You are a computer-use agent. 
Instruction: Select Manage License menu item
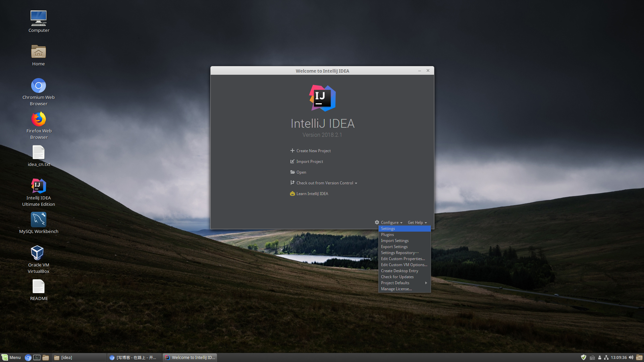(405, 289)
